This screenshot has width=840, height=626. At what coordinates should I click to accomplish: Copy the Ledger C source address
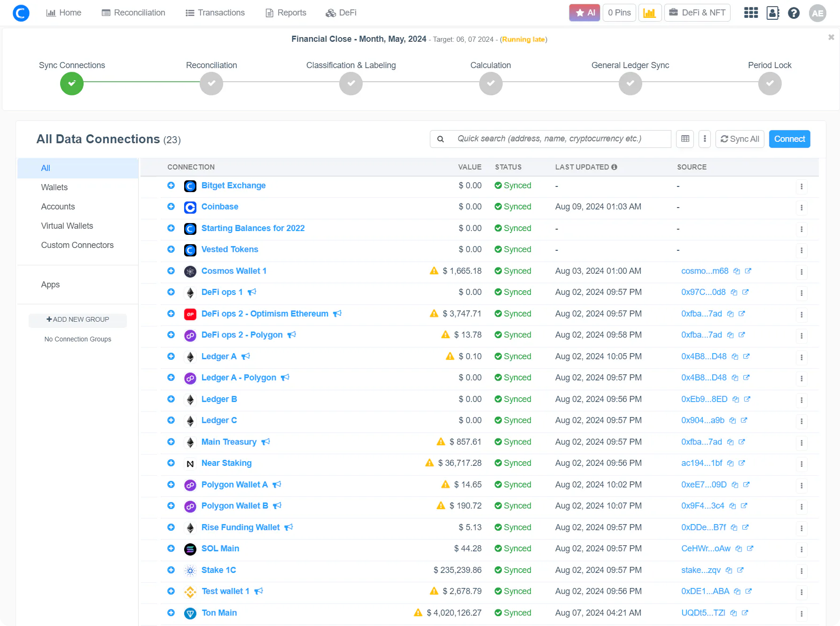732,420
